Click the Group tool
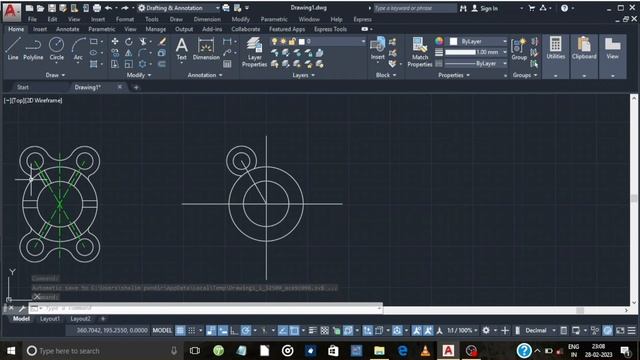The image size is (640, 360). (x=519, y=49)
